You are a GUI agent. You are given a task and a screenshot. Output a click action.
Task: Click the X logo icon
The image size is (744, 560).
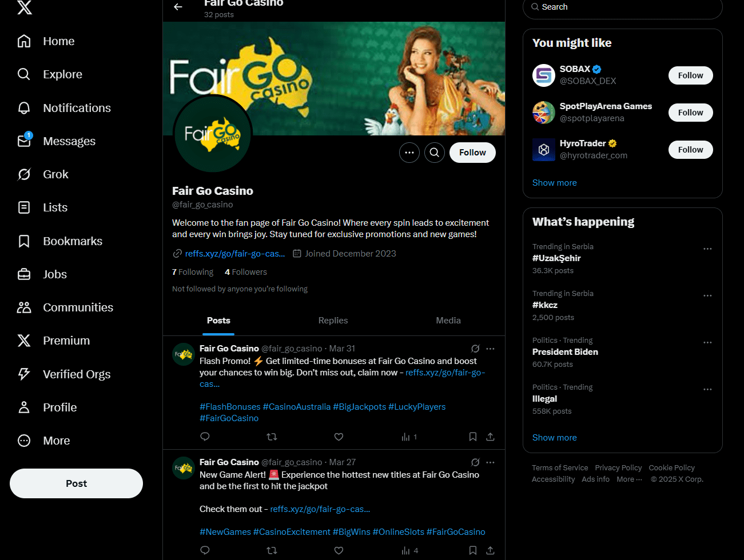(25, 7)
